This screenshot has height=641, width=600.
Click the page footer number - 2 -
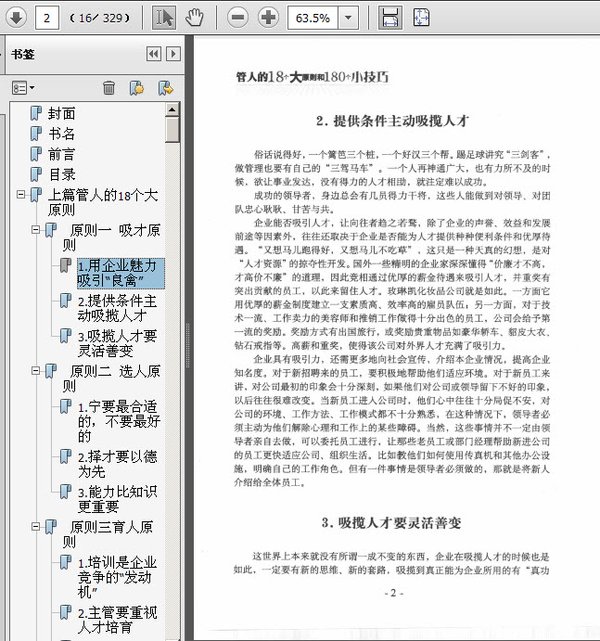pos(394,593)
